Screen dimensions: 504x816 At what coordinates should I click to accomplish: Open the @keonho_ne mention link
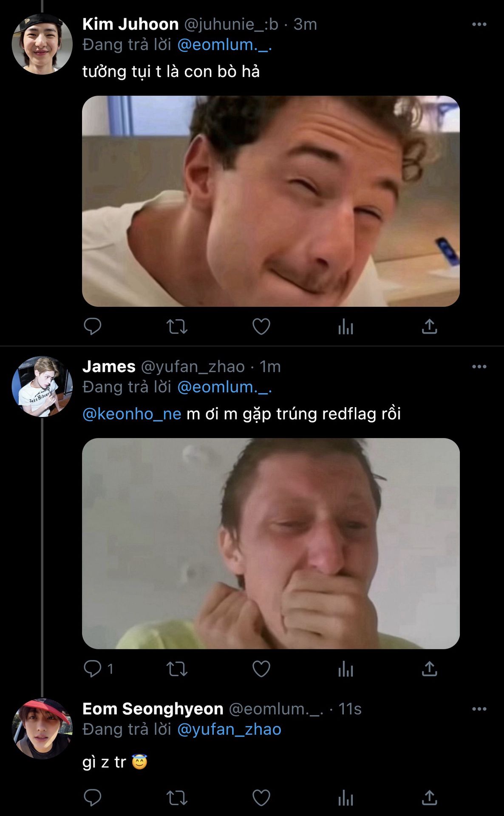(x=132, y=414)
